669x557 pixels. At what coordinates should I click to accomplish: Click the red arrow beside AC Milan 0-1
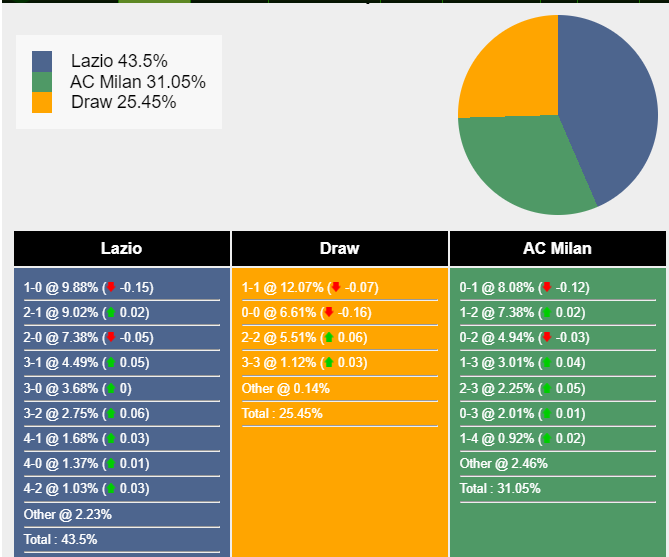[x=546, y=288]
